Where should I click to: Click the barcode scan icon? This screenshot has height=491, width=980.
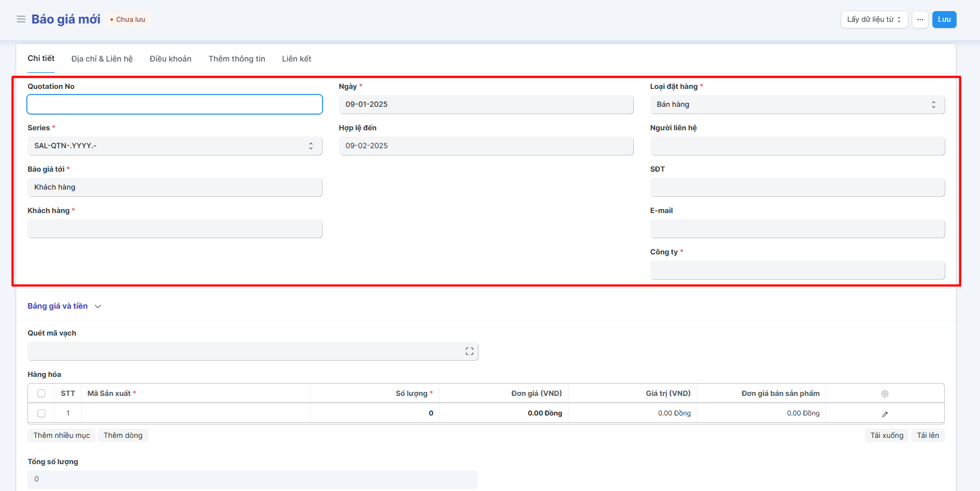click(469, 351)
